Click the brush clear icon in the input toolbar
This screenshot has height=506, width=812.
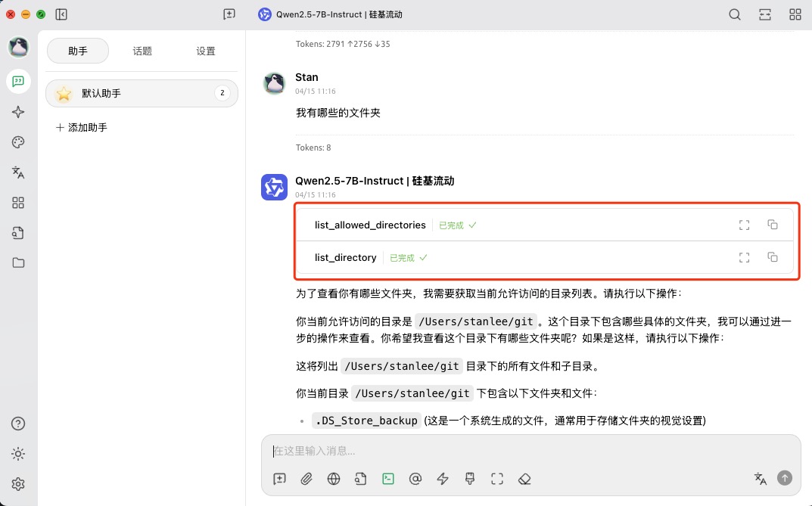(470, 479)
